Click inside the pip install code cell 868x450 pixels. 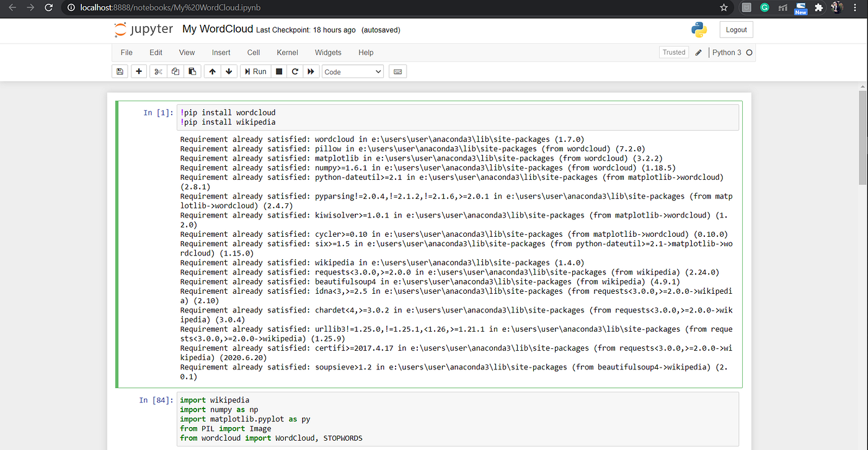tap(458, 117)
